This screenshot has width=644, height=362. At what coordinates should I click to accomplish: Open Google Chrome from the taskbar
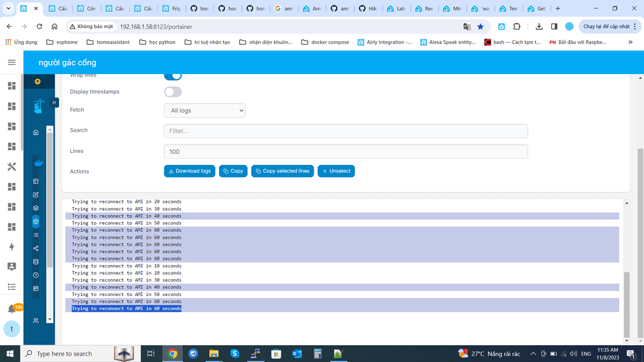point(173,353)
